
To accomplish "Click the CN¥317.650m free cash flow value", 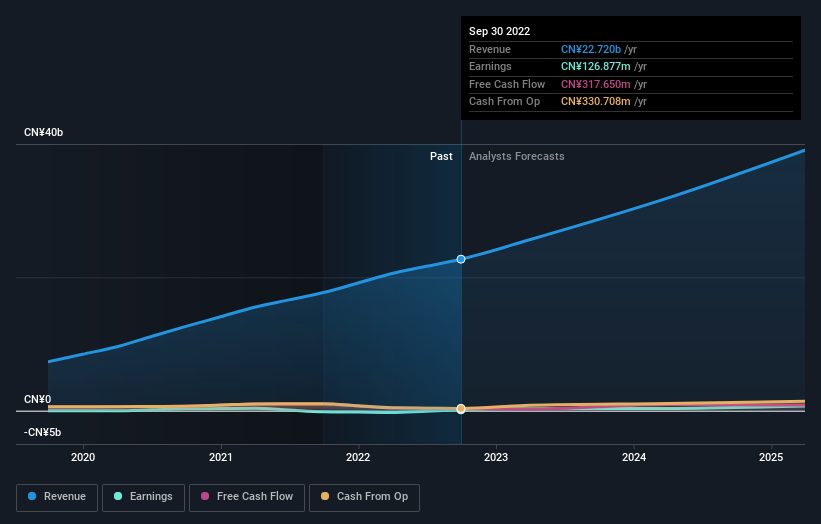I will click(x=596, y=84).
